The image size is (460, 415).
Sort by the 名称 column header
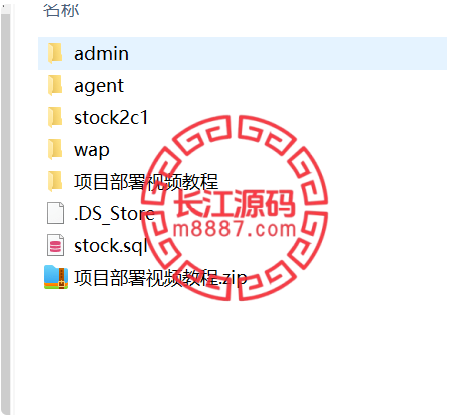pos(61,11)
